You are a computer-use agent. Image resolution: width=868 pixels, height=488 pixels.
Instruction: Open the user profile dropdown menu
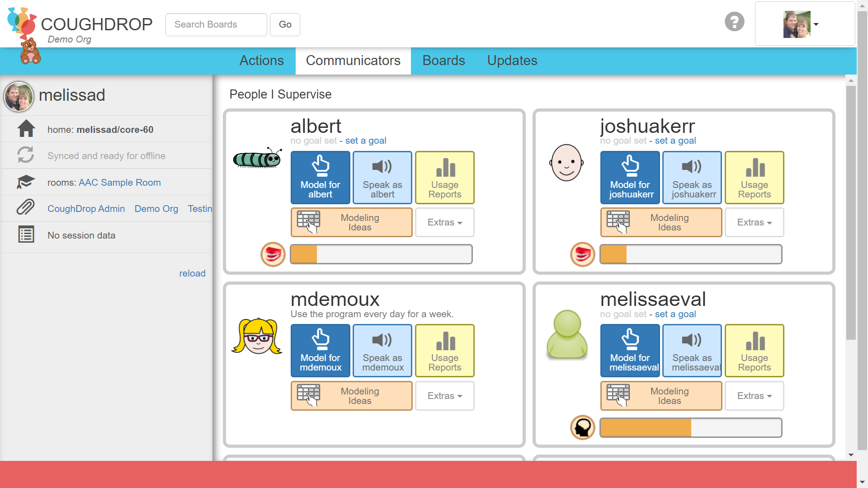point(805,24)
